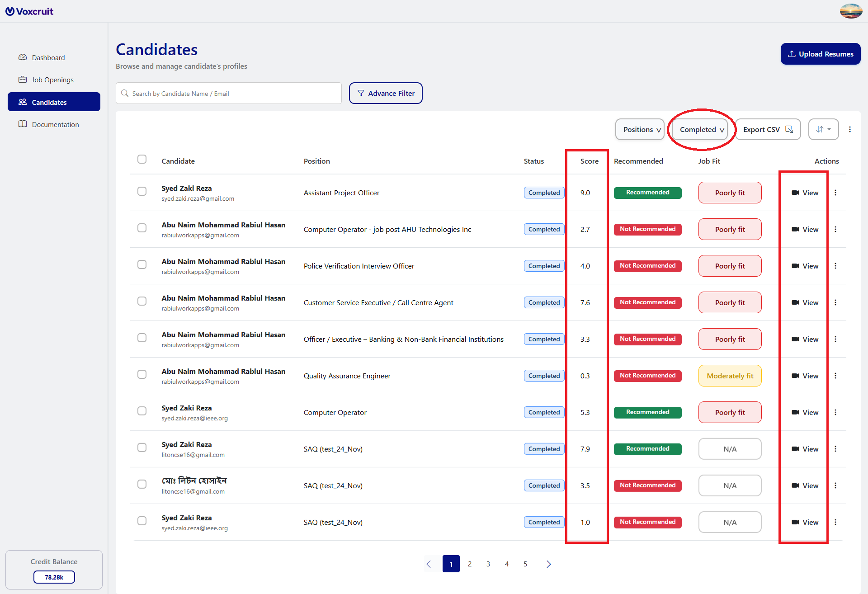
Task: Click the candidate name or email search field
Action: tap(229, 93)
